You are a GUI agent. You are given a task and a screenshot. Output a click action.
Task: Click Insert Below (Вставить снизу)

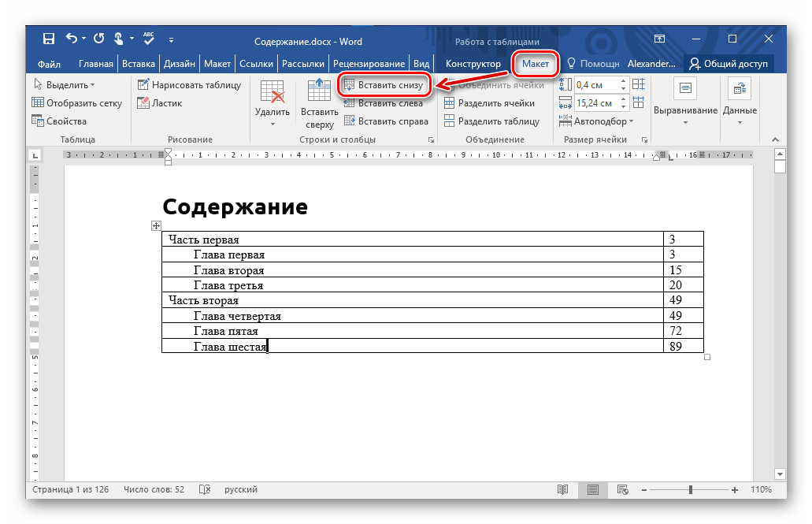pyautogui.click(x=384, y=84)
